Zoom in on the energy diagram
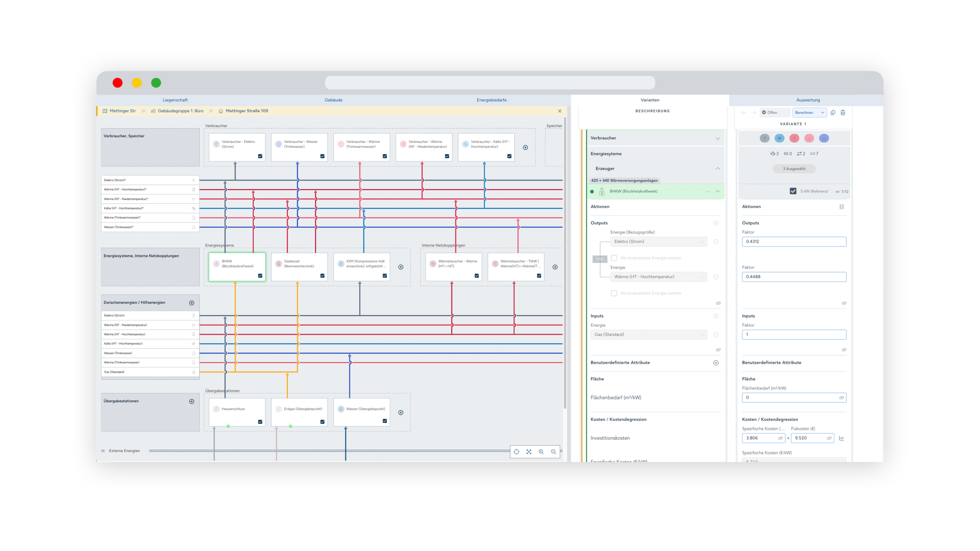 541,452
